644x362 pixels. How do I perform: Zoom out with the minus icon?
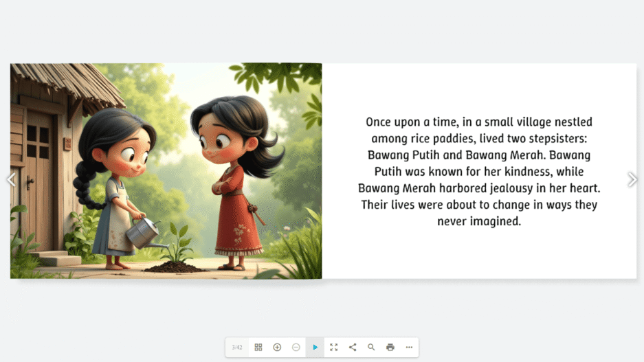(296, 347)
